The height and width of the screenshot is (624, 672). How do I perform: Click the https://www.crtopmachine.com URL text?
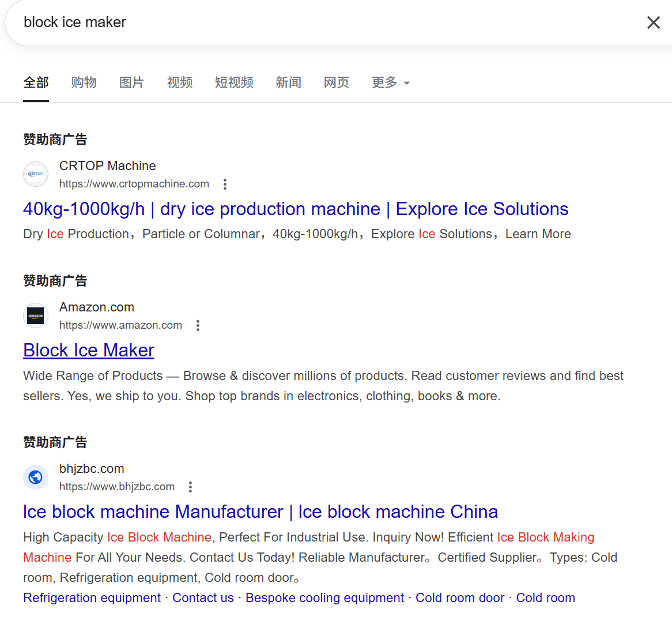point(134,184)
